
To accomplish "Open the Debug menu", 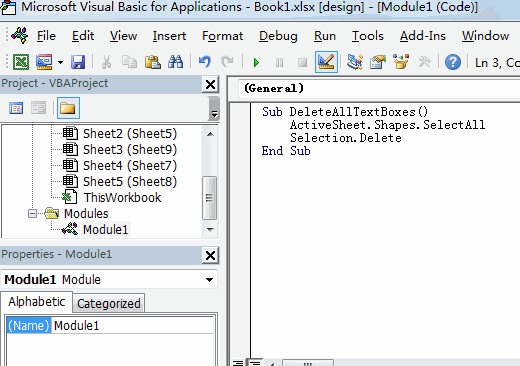I will [x=278, y=36].
